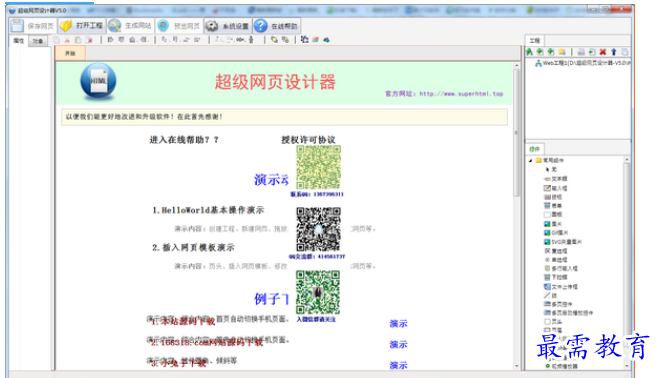
Task: Open the official website link superhtml.top
Action: coord(461,94)
